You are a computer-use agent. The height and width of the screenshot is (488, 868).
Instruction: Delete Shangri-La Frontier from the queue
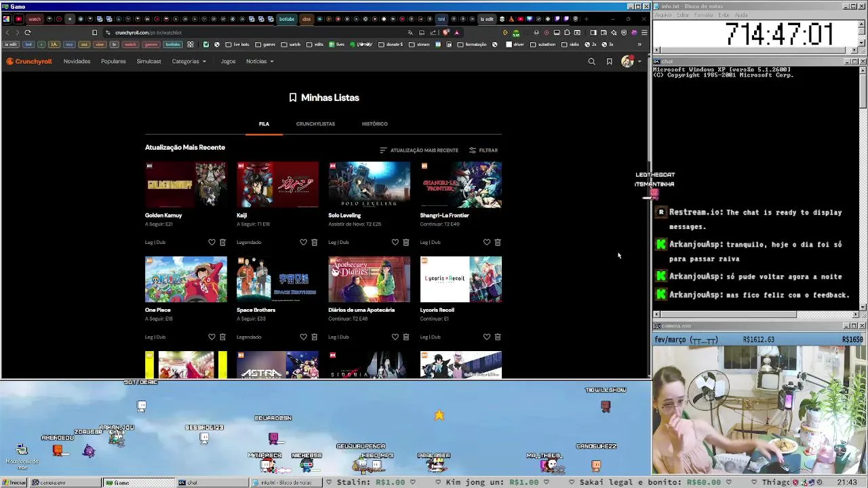(x=497, y=242)
